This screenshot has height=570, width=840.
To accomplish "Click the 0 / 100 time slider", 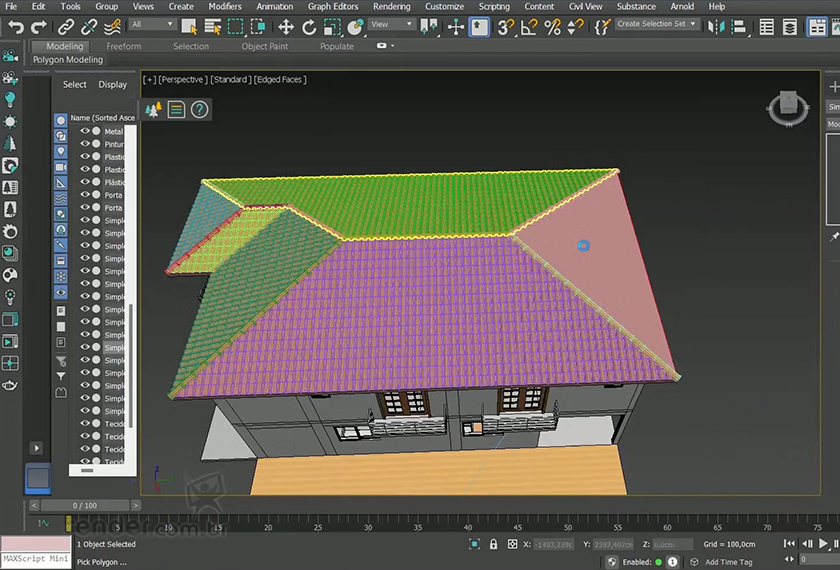I will (x=85, y=506).
